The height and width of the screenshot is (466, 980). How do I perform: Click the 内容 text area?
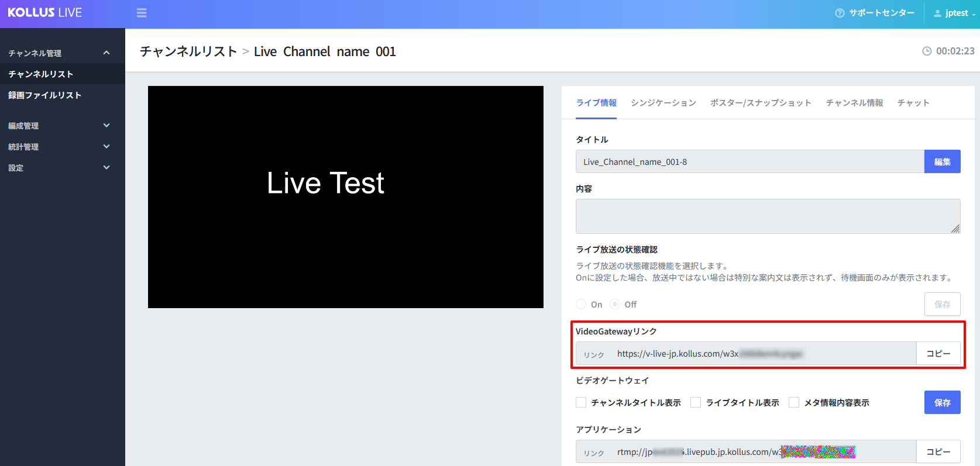pyautogui.click(x=768, y=216)
